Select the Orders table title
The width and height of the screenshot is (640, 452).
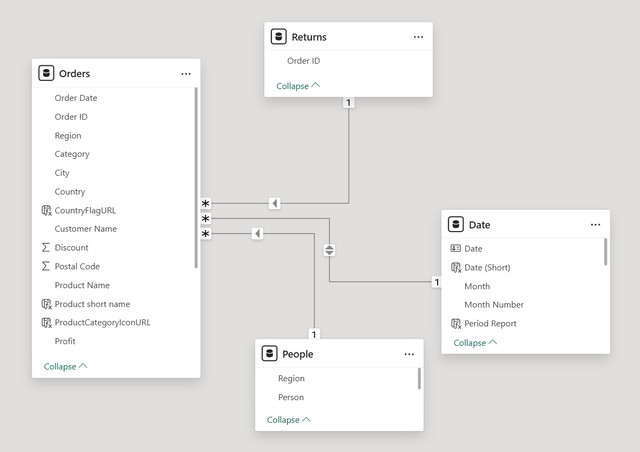(x=75, y=73)
